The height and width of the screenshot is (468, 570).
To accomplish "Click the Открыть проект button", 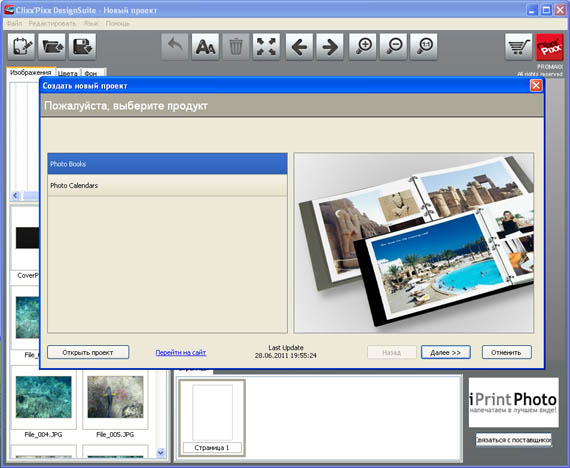I will (88, 352).
